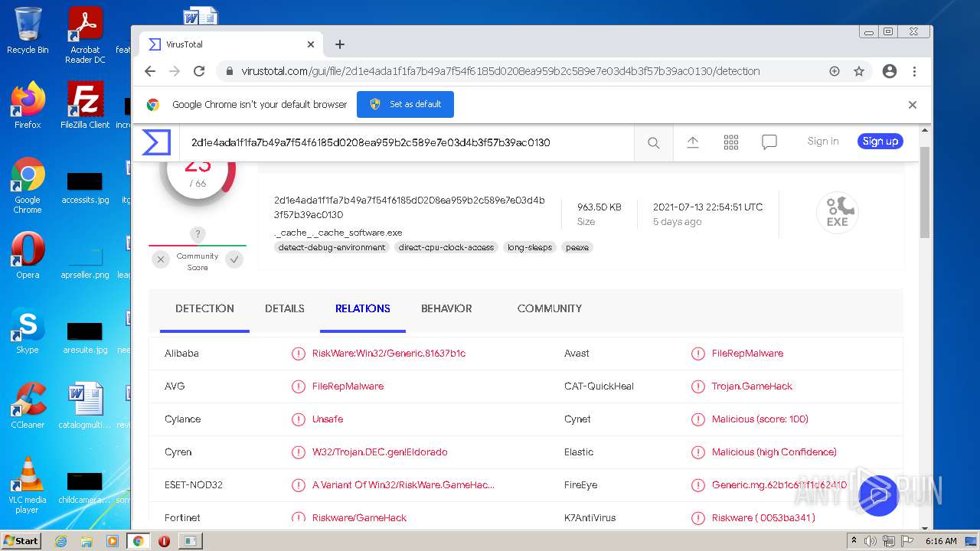This screenshot has height=551, width=980.
Task: Open the Chrome profile avatar menu
Action: tap(889, 71)
